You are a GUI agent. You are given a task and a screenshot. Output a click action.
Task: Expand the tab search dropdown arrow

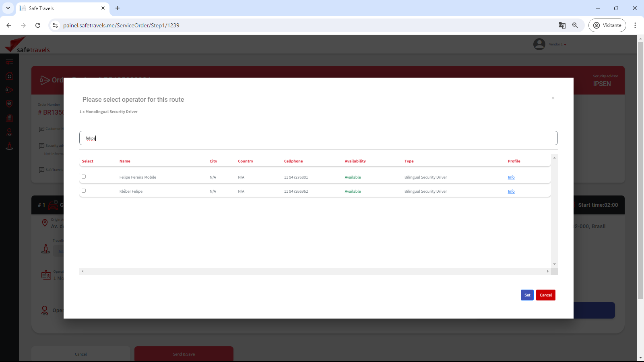click(8, 8)
